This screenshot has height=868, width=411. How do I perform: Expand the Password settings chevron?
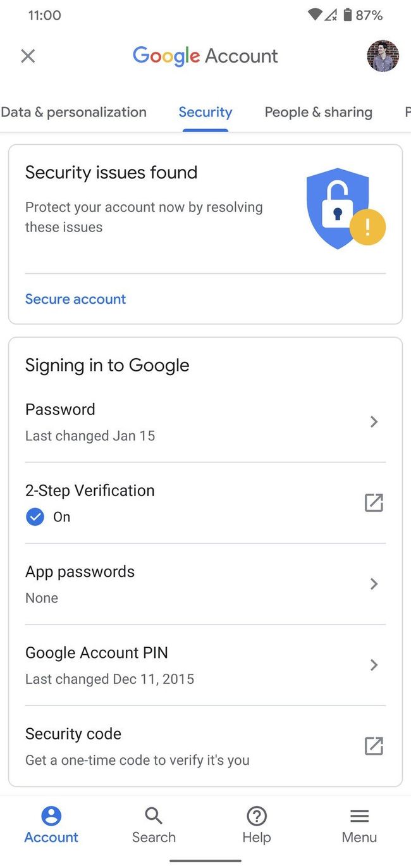pos(374,422)
